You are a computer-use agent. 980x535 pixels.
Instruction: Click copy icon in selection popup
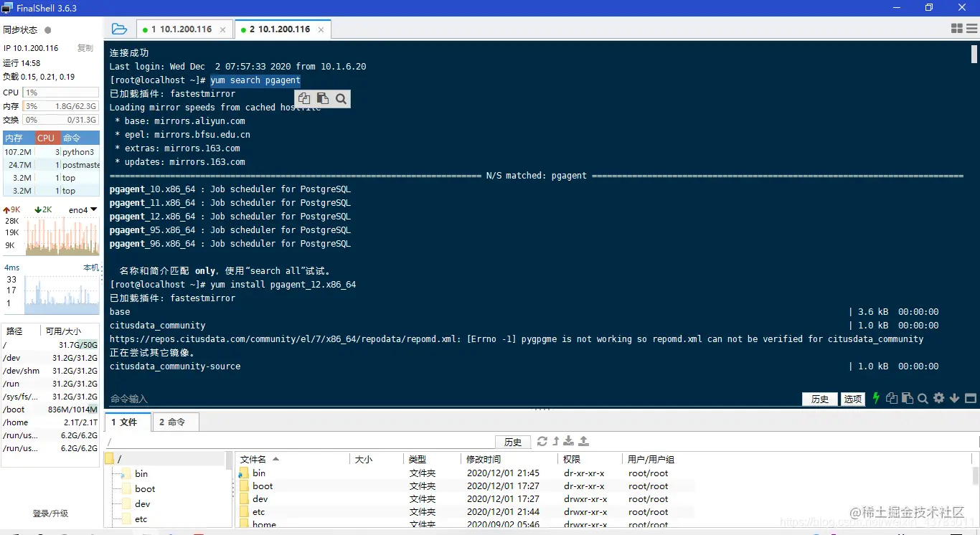pyautogui.click(x=304, y=99)
